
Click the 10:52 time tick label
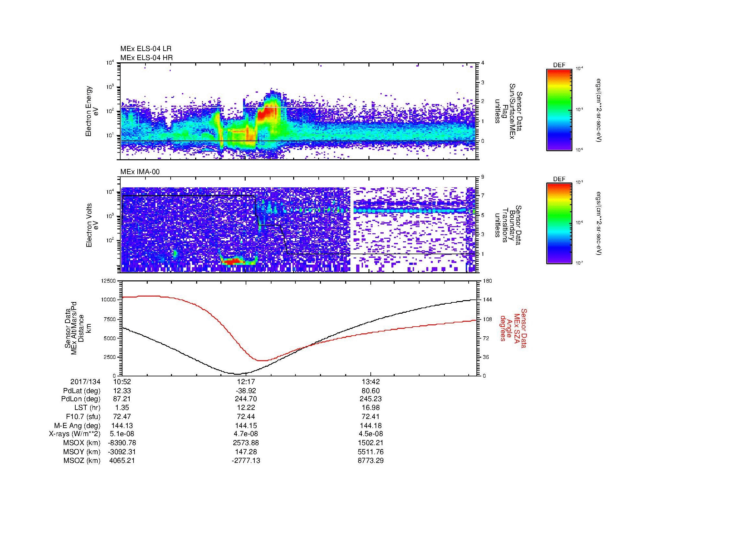tap(122, 382)
